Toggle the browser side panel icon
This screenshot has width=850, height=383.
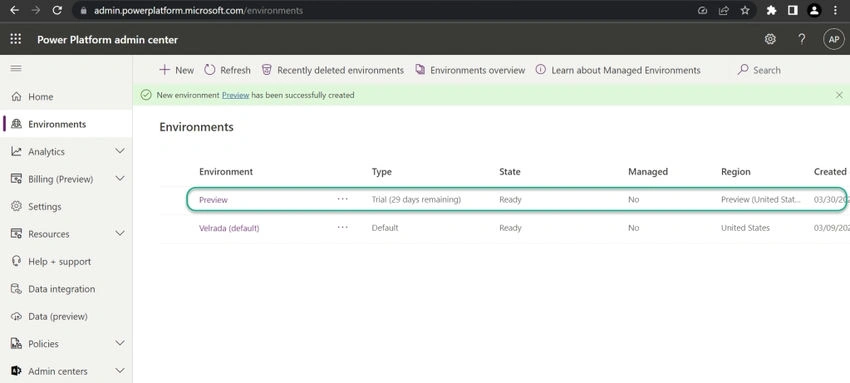point(793,10)
